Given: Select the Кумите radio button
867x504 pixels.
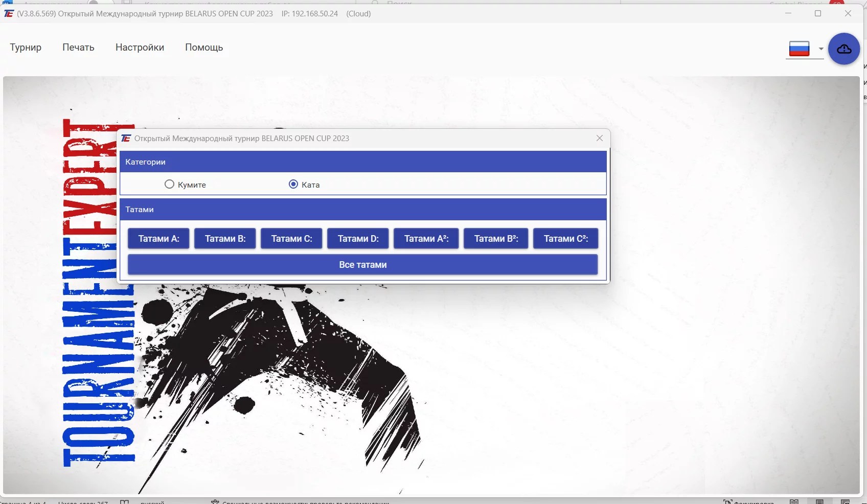Looking at the screenshot, I should 169,184.
